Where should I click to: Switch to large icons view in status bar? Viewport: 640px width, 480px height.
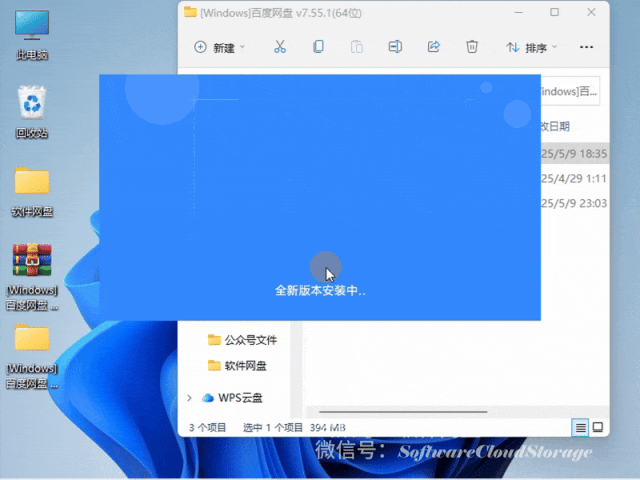coord(598,427)
